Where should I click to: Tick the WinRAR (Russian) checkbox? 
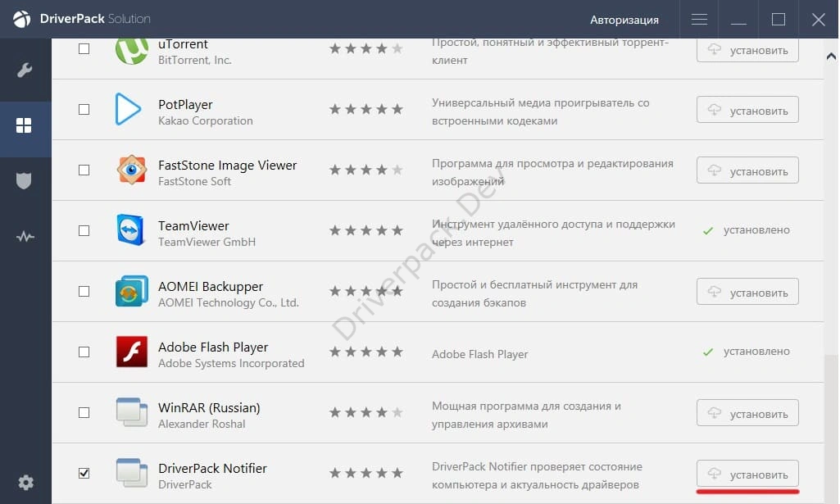pos(84,412)
